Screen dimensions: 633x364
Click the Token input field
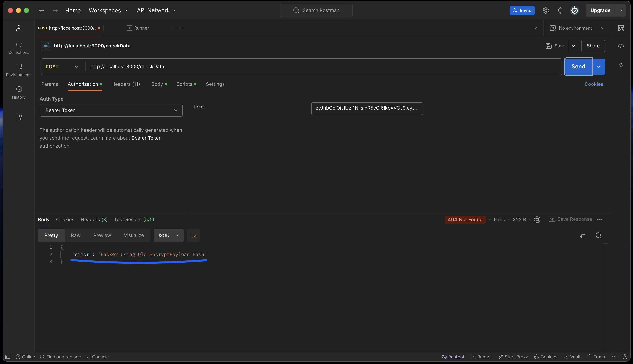[367, 108]
